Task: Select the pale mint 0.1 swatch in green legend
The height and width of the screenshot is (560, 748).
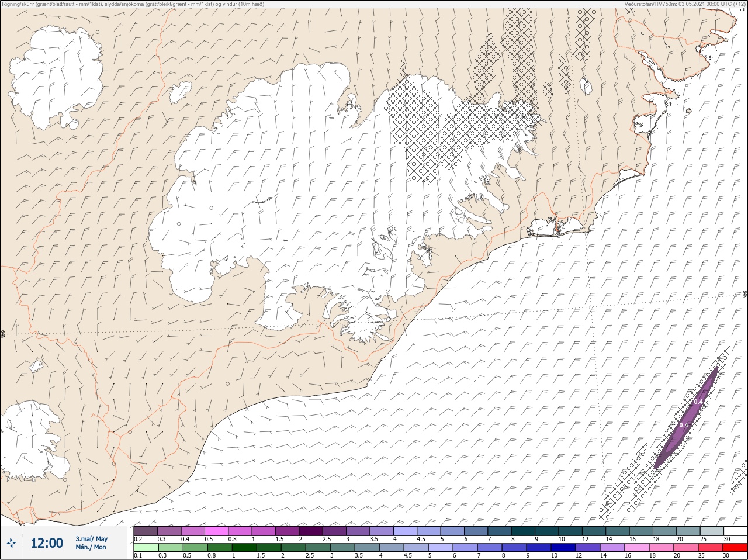Action: pos(146,548)
